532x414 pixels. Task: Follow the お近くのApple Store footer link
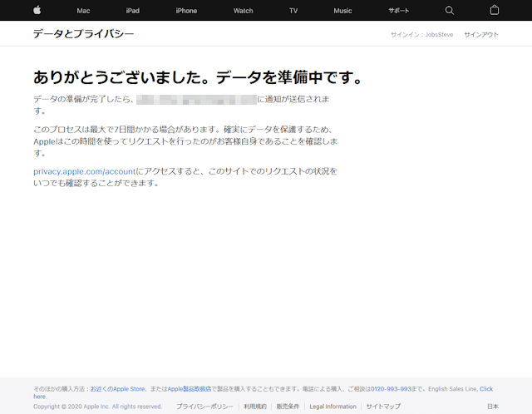(x=118, y=389)
